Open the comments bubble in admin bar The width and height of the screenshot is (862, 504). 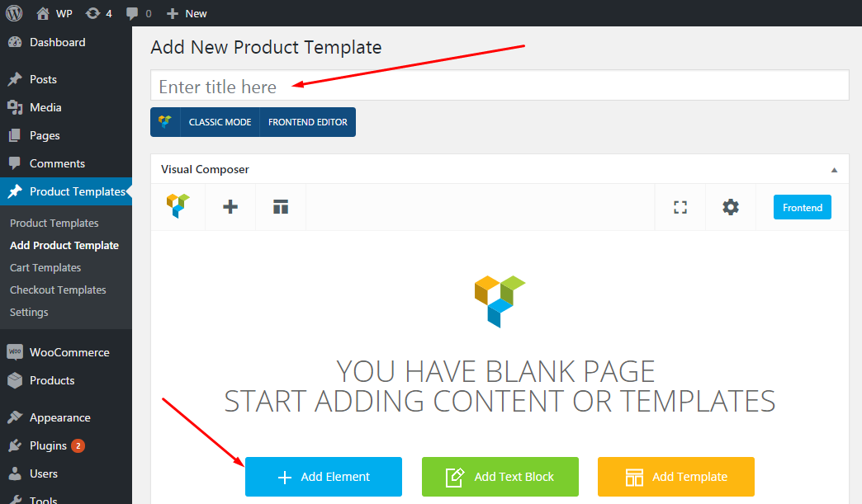tap(139, 13)
